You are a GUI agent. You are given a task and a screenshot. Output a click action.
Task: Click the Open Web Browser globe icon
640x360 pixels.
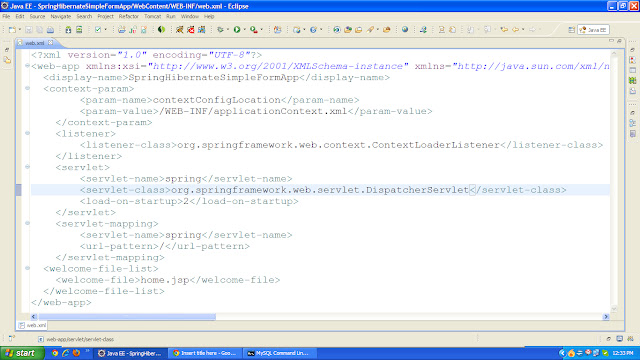coord(405,30)
